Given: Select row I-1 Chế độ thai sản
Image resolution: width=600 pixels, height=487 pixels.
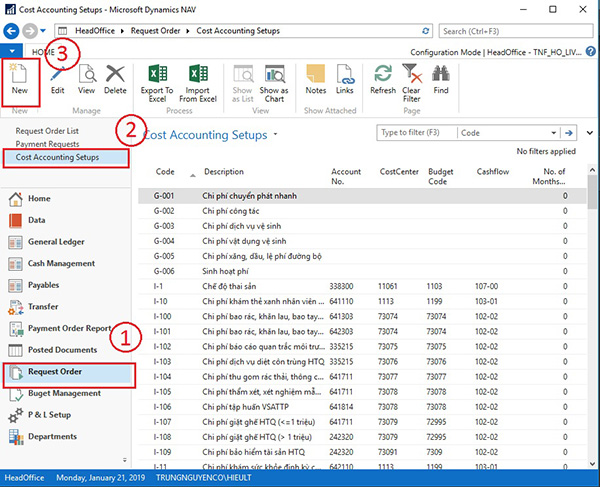Looking at the screenshot, I should tap(362, 286).
